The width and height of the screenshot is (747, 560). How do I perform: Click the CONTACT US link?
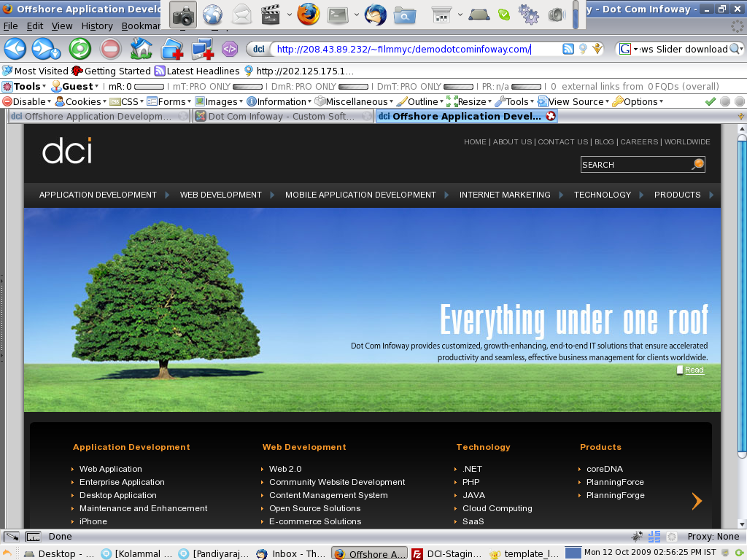(562, 142)
